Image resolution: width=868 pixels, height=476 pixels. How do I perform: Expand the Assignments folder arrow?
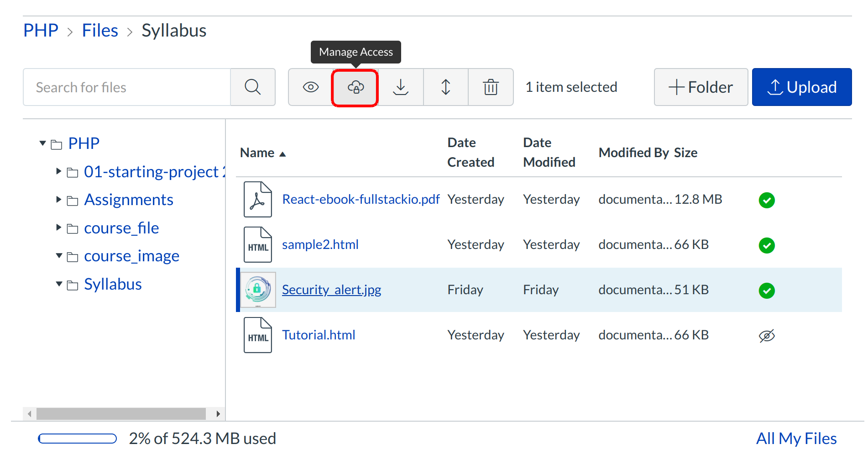58,200
